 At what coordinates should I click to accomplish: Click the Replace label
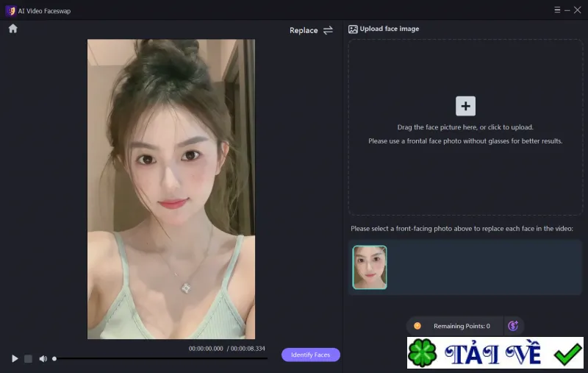[x=304, y=30]
